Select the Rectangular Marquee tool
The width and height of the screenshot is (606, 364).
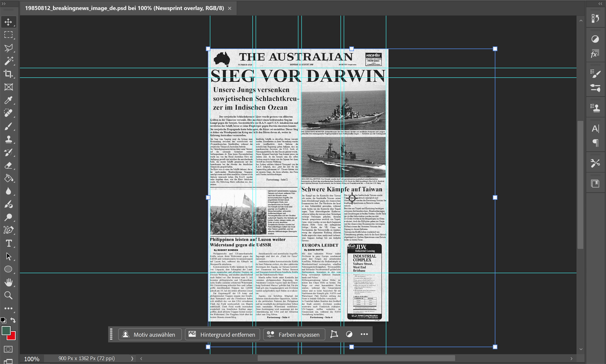(x=8, y=35)
